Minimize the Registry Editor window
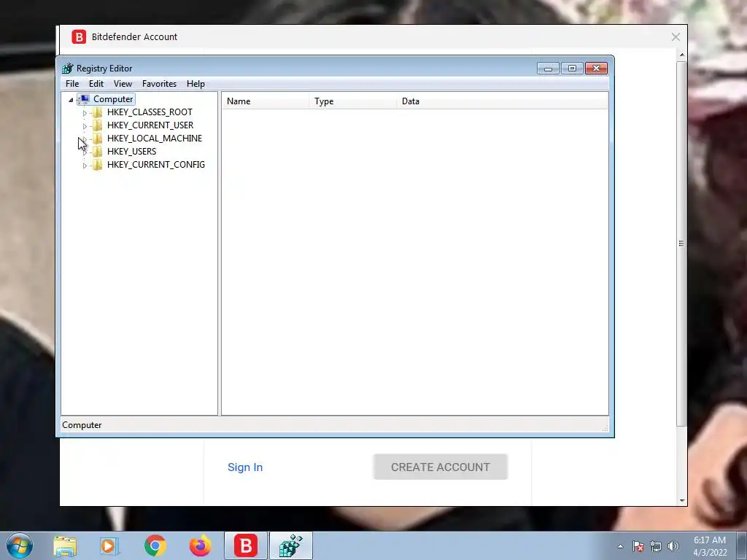 point(548,69)
